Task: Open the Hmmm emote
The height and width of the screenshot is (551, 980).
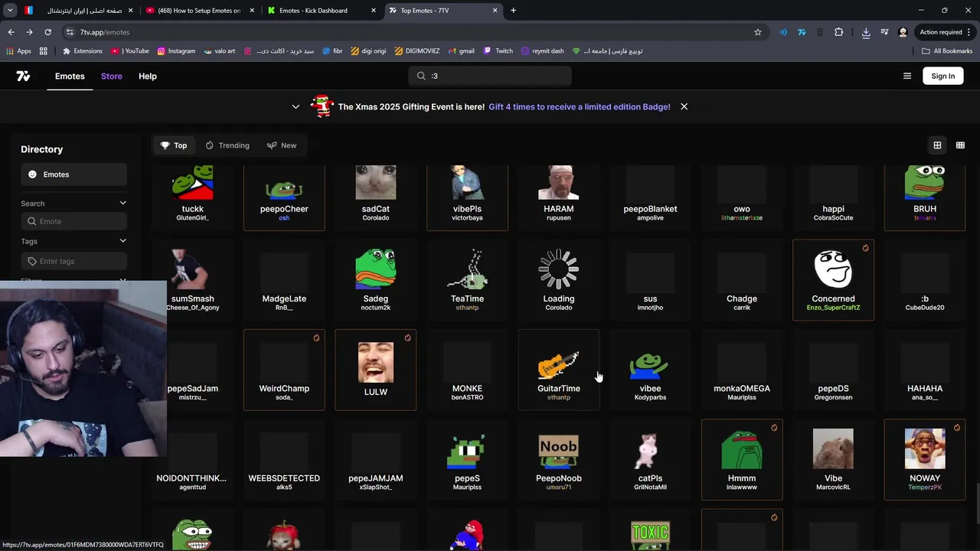Action: [742, 459]
